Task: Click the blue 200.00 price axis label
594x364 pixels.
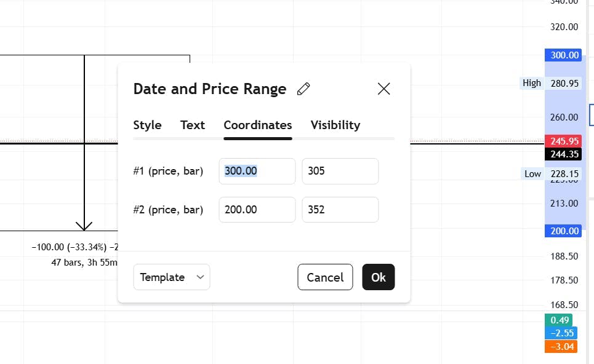Action: (564, 231)
